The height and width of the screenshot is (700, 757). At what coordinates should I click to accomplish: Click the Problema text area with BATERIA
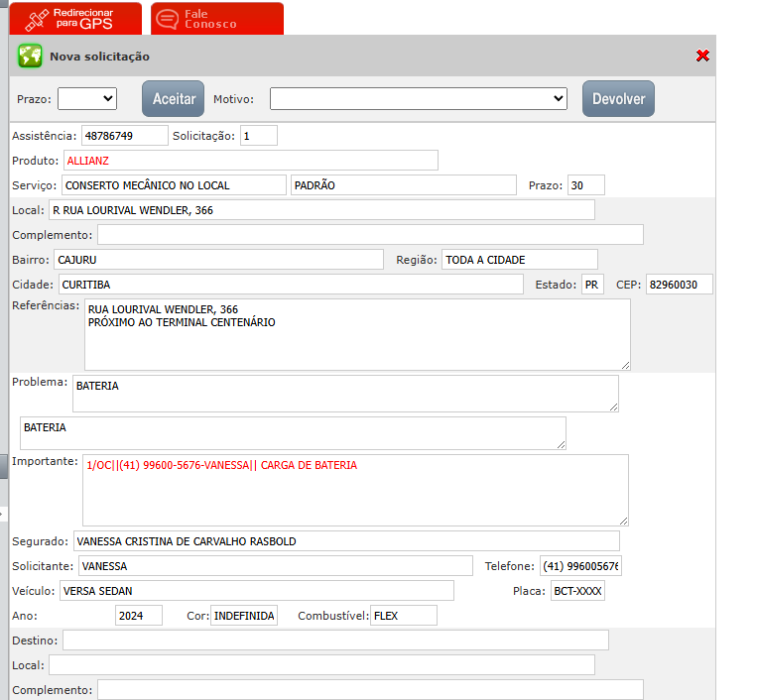point(345,394)
